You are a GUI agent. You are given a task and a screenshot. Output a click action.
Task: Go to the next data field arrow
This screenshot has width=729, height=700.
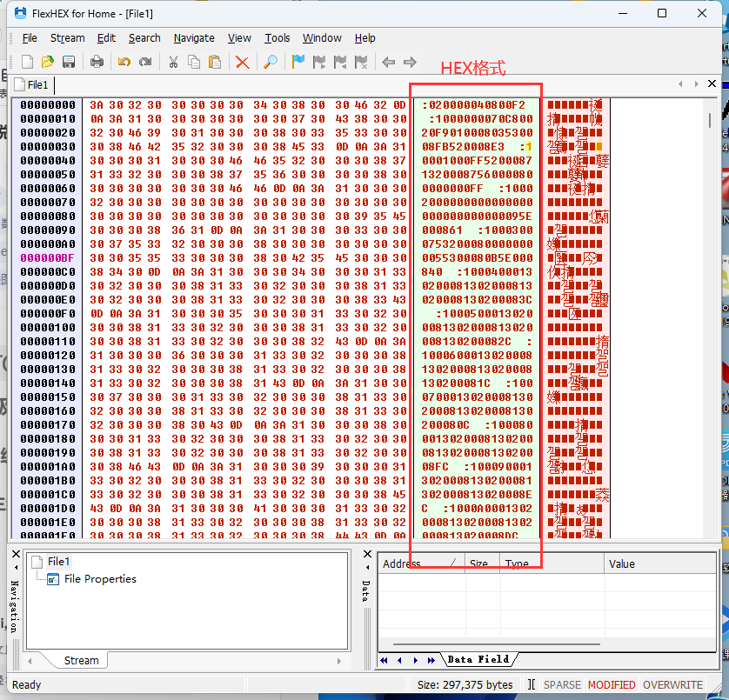click(416, 660)
